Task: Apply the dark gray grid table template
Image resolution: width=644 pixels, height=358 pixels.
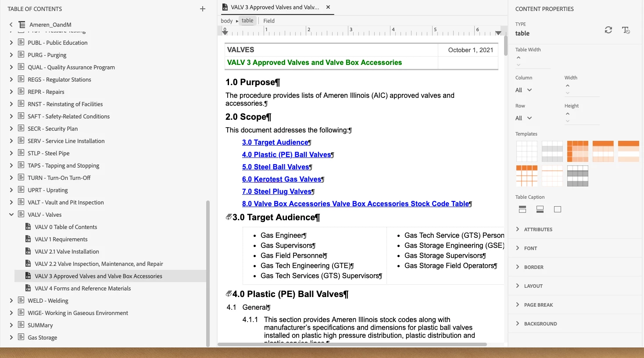Action: pyautogui.click(x=578, y=176)
